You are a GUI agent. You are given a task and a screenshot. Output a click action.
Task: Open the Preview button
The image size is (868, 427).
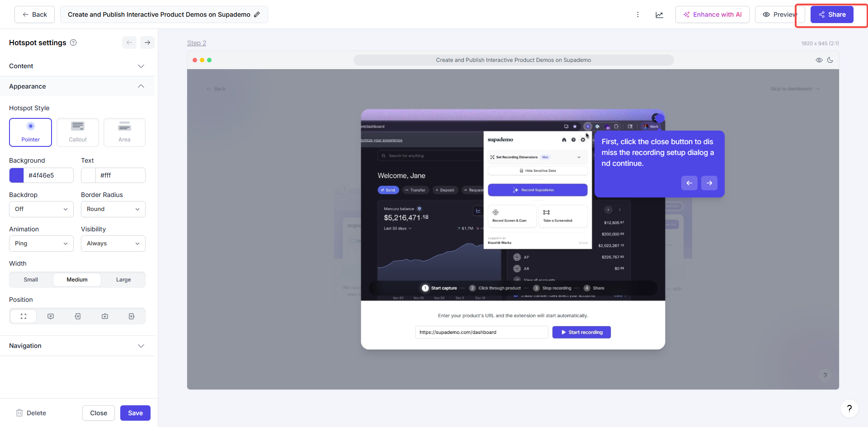pyautogui.click(x=780, y=14)
